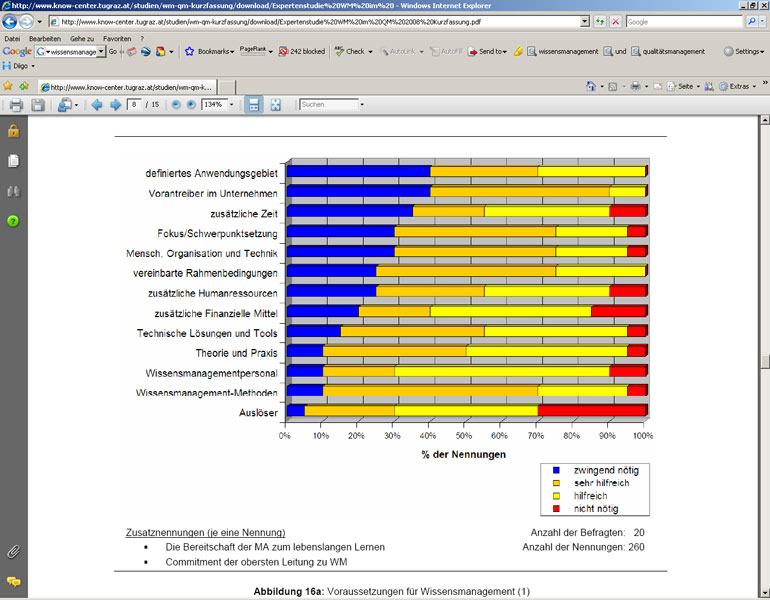Print the PDF using the Adobe printer icon
770x600 pixels.
[x=16, y=105]
